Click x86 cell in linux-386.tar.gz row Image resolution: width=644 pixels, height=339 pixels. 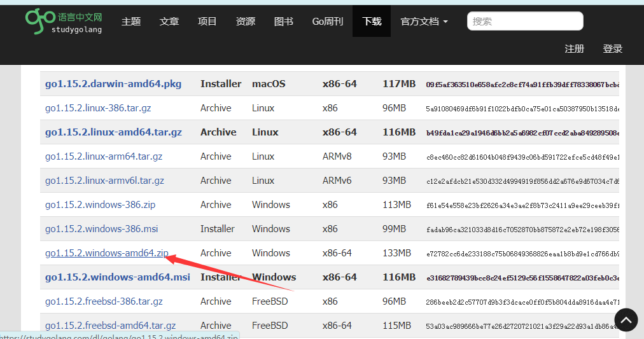click(x=330, y=108)
